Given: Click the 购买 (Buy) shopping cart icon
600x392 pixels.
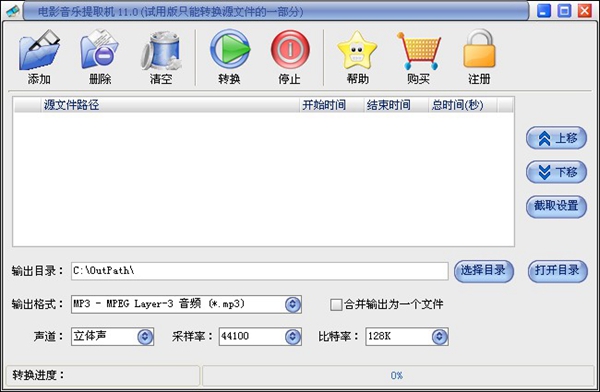Looking at the screenshot, I should (419, 50).
